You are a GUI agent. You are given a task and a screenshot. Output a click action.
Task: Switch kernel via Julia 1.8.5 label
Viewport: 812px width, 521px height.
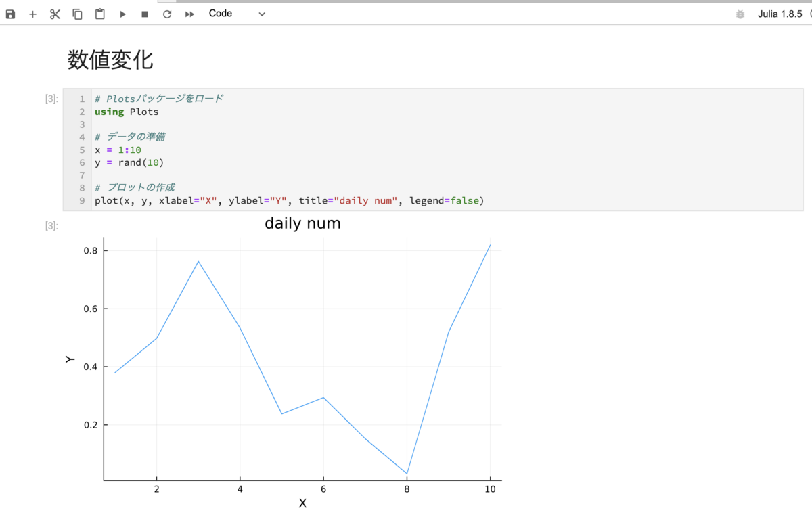point(780,14)
